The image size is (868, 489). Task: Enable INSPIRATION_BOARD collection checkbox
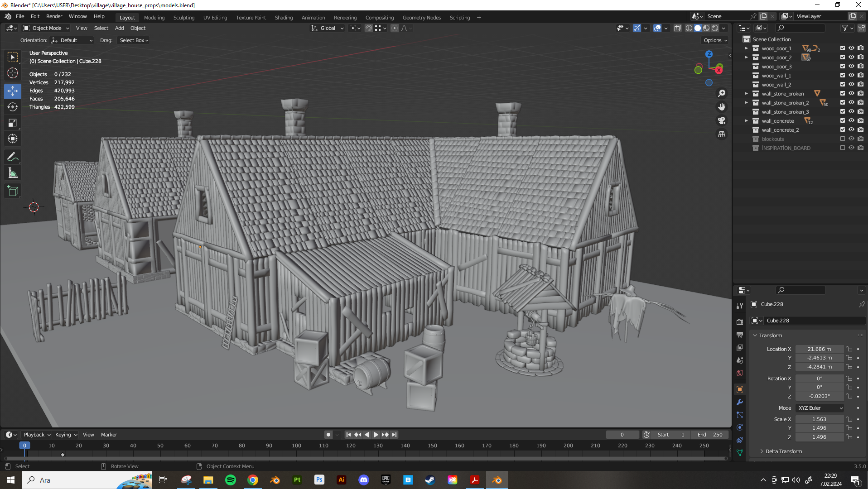coord(843,148)
